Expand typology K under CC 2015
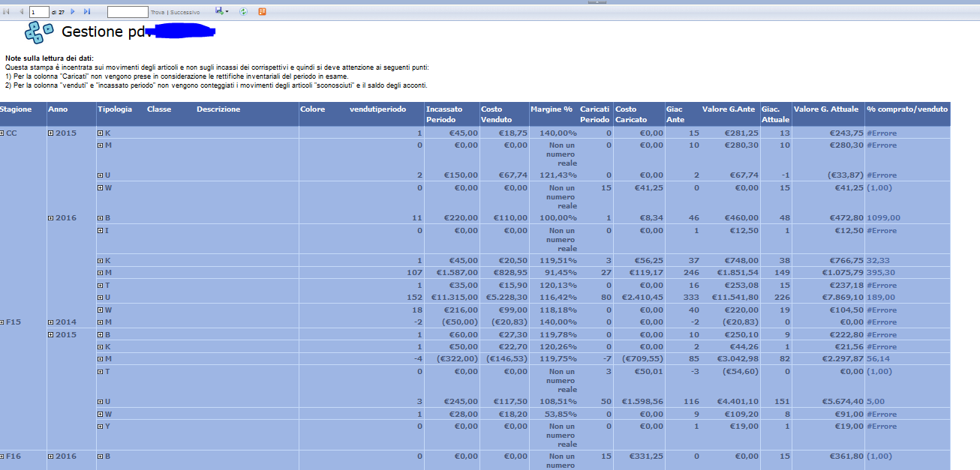Image resolution: width=980 pixels, height=470 pixels. [100, 133]
